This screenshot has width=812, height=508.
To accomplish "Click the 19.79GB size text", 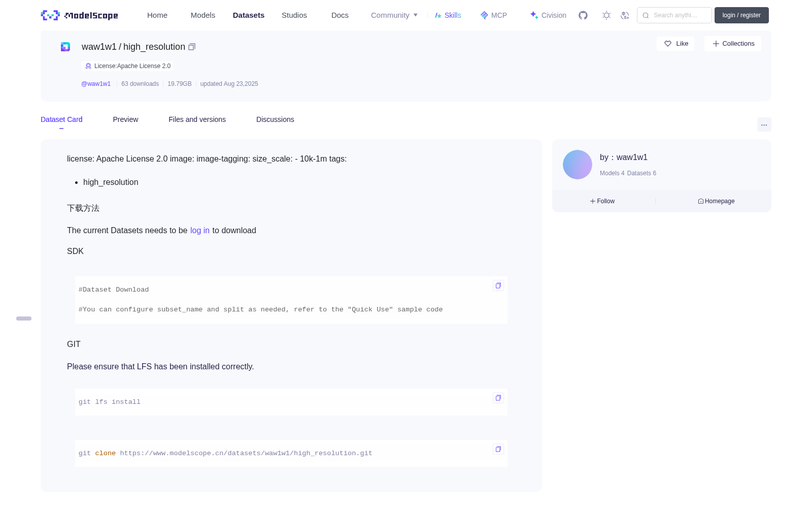I will (180, 84).
